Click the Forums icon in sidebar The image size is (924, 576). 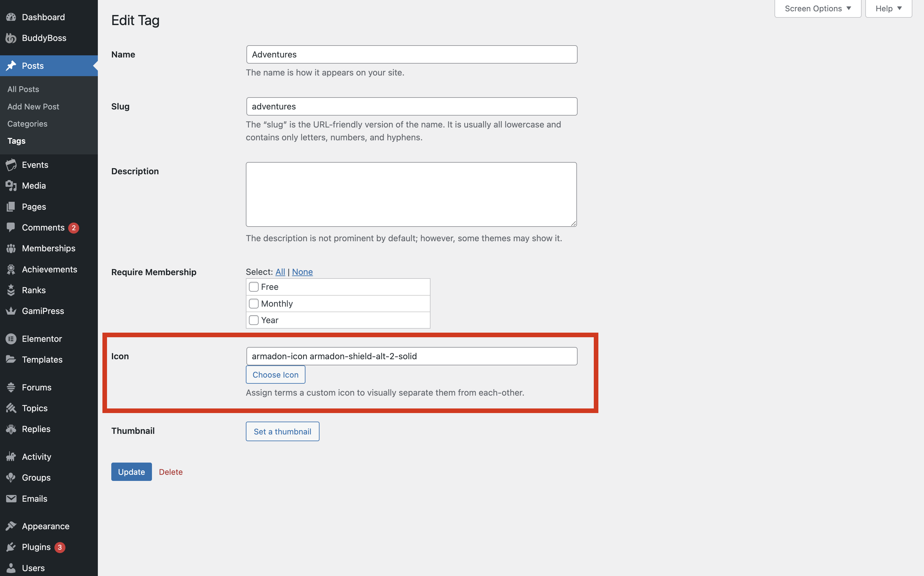(11, 387)
